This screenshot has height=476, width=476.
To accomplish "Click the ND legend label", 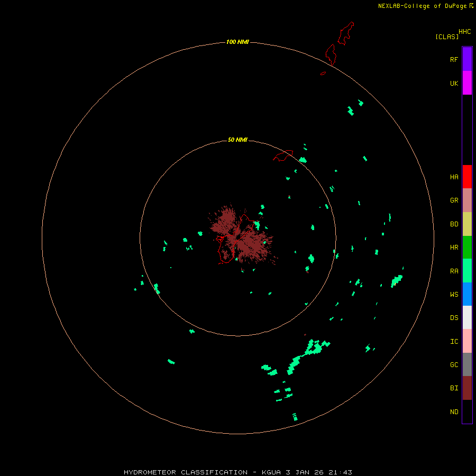I will pyautogui.click(x=454, y=412).
